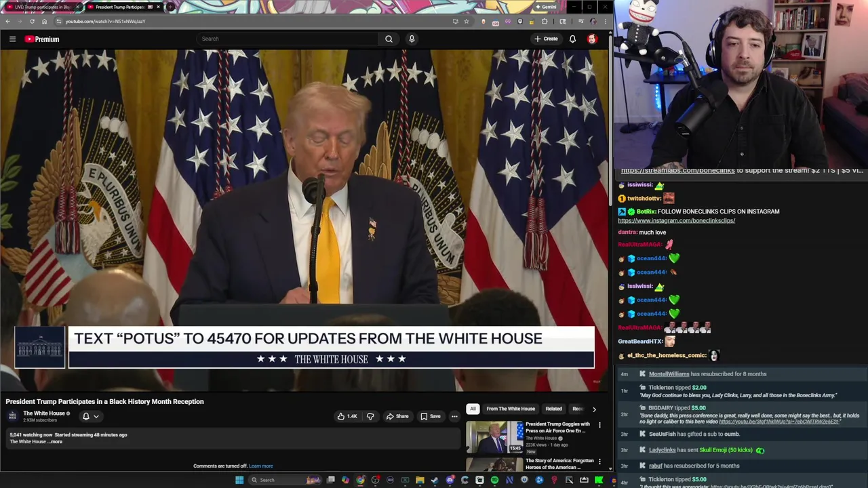Open options for 'President Trump Gaggles' video
Viewport: 868px width, 488px height.
[599, 425]
